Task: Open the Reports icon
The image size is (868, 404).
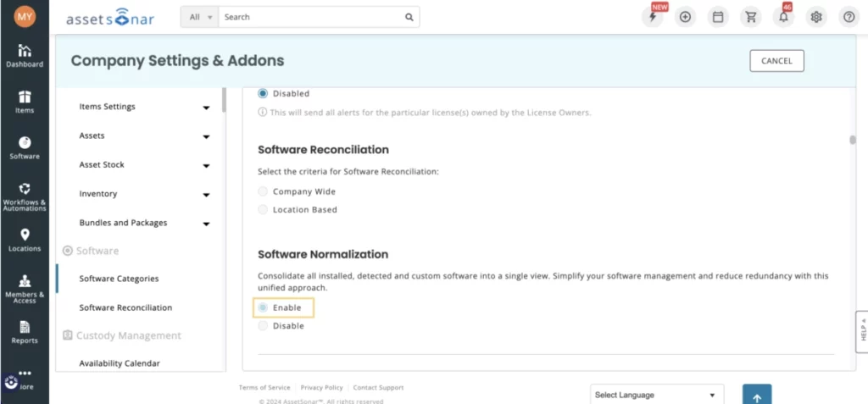Action: click(25, 327)
